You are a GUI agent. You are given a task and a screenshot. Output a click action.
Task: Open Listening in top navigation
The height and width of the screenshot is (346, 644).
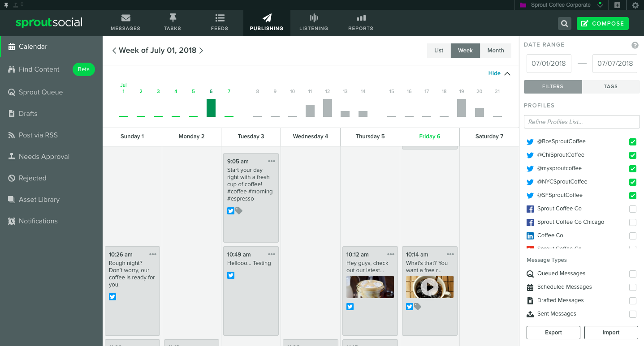[x=314, y=22]
